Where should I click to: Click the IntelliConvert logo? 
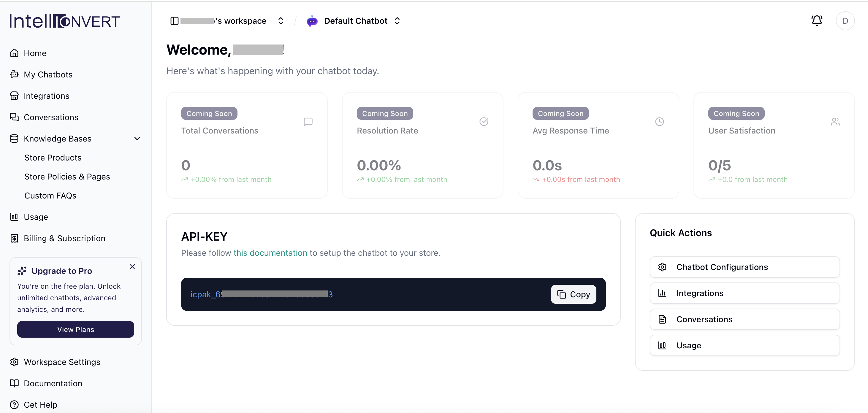pyautogui.click(x=65, y=21)
